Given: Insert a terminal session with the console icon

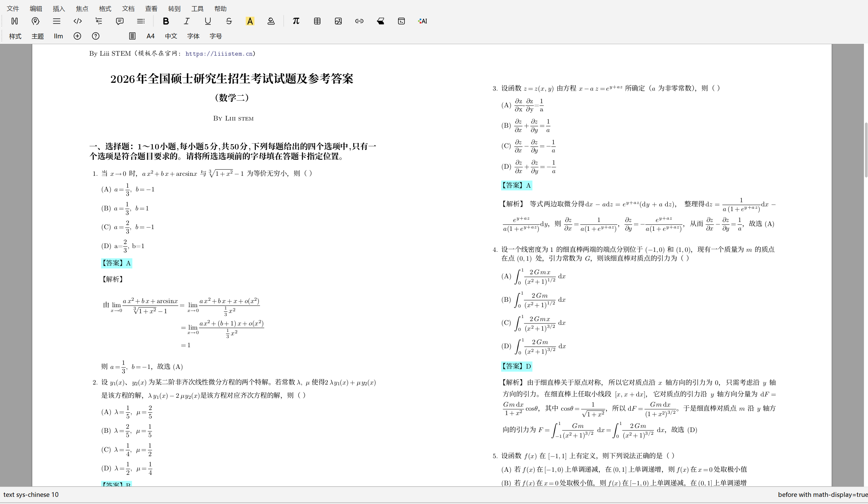Looking at the screenshot, I should pos(401,21).
